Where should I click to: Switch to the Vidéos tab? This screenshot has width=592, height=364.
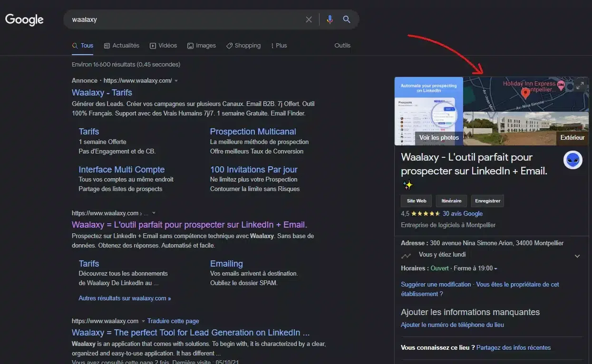pos(163,46)
